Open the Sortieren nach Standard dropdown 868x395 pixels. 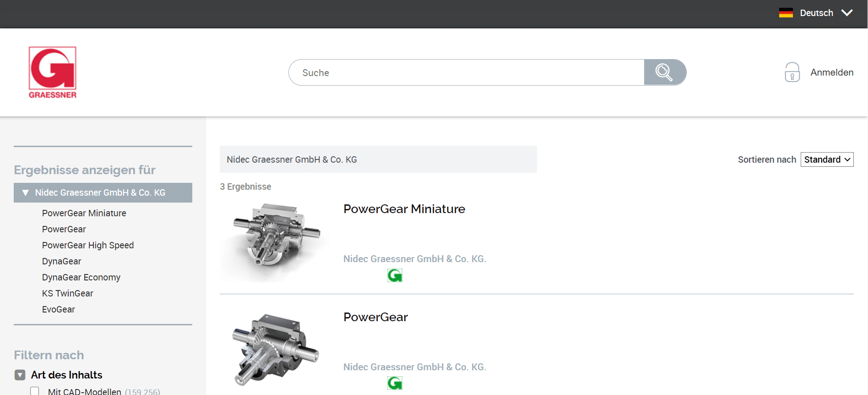tap(827, 159)
